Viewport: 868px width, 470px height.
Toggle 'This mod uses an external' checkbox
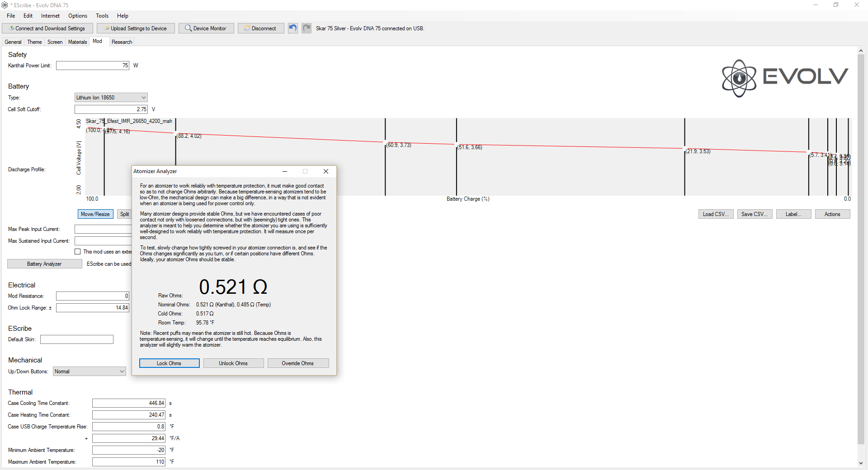tap(78, 252)
